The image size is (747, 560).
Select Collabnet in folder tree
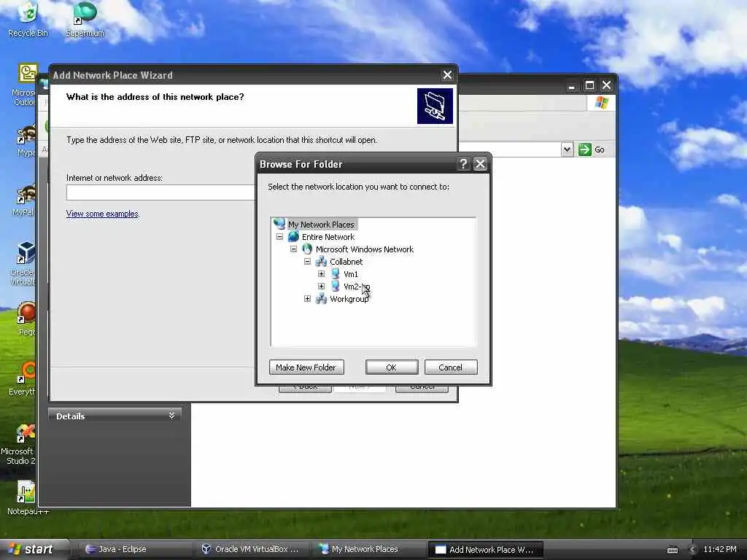tap(346, 262)
